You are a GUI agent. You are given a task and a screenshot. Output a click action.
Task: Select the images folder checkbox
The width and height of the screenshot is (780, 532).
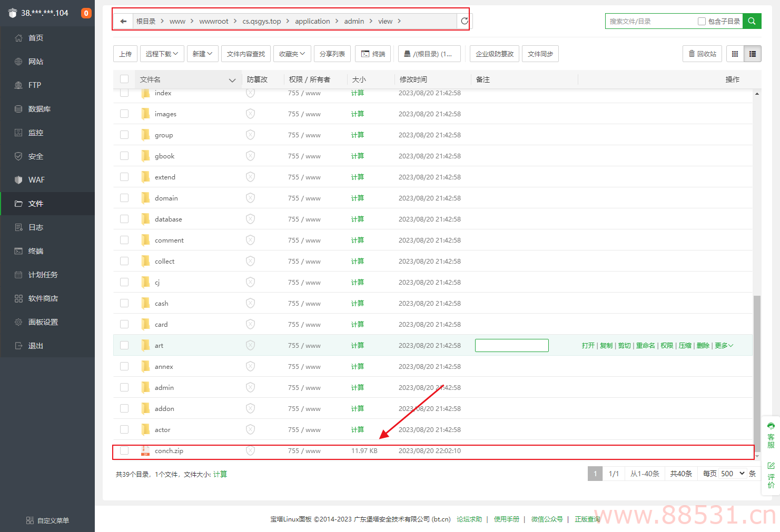pyautogui.click(x=124, y=114)
